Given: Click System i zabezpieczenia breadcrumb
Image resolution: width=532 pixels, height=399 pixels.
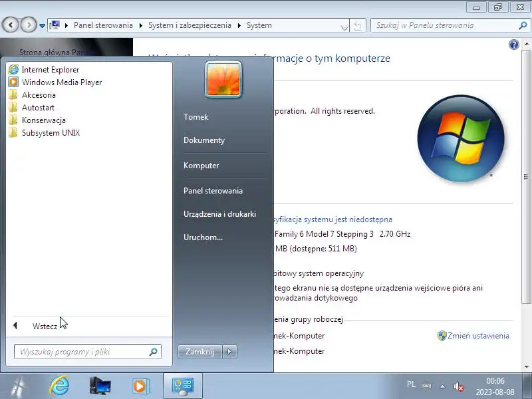Looking at the screenshot, I should 190,25.
